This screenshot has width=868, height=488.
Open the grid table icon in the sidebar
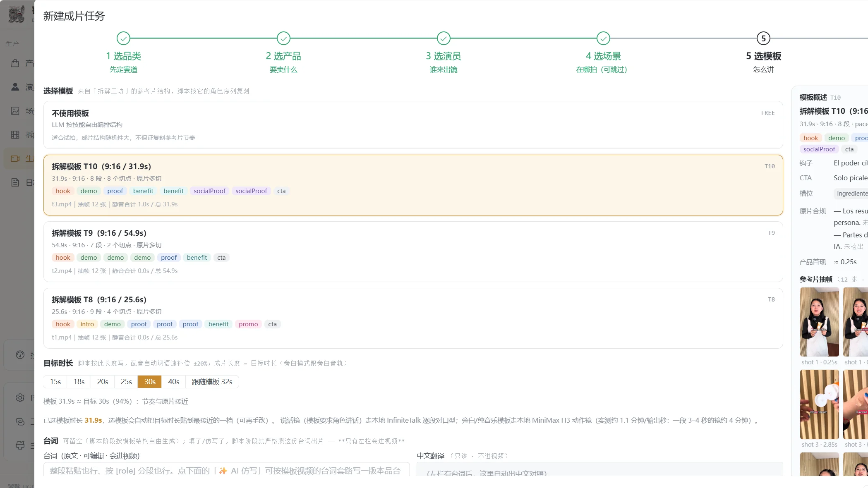(15, 135)
